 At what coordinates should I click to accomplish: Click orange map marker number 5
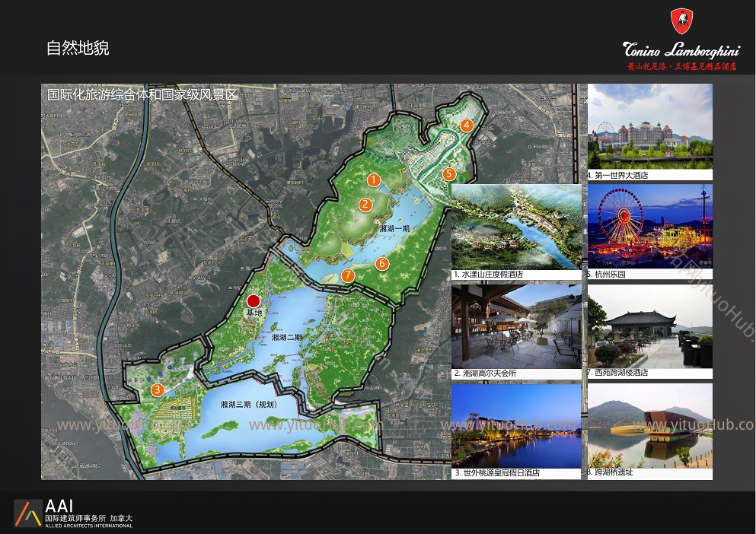click(x=449, y=174)
